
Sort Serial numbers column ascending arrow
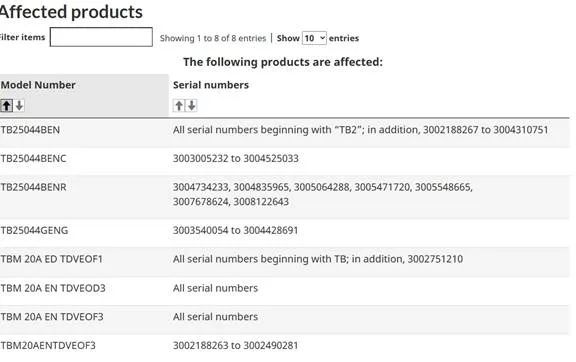pos(179,105)
